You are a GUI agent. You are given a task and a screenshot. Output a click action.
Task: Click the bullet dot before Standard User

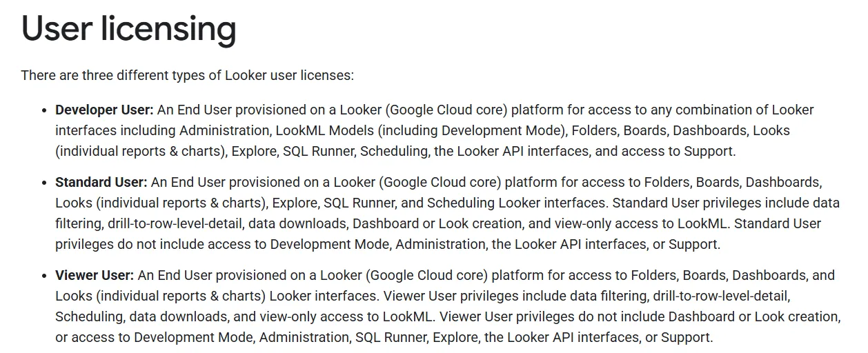coord(45,183)
